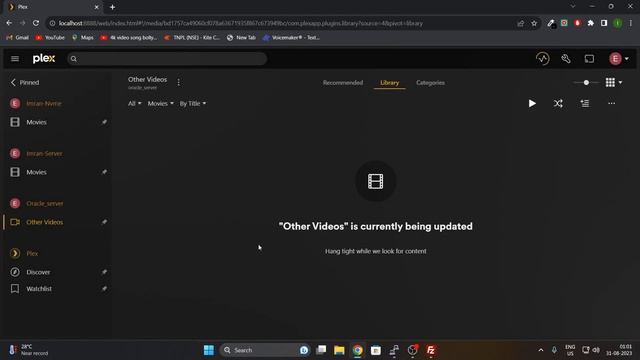Unpin Watchlist item
The image size is (640, 360).
click(104, 289)
